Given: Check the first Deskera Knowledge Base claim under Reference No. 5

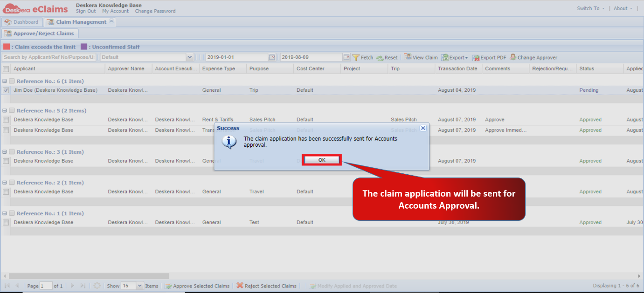Looking at the screenshot, I should [5, 119].
